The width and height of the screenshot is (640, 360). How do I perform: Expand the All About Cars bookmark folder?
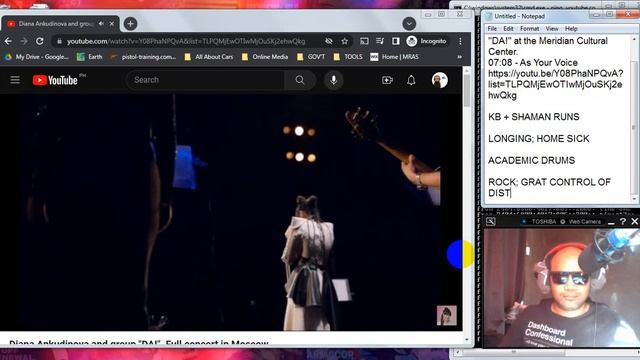[209, 57]
